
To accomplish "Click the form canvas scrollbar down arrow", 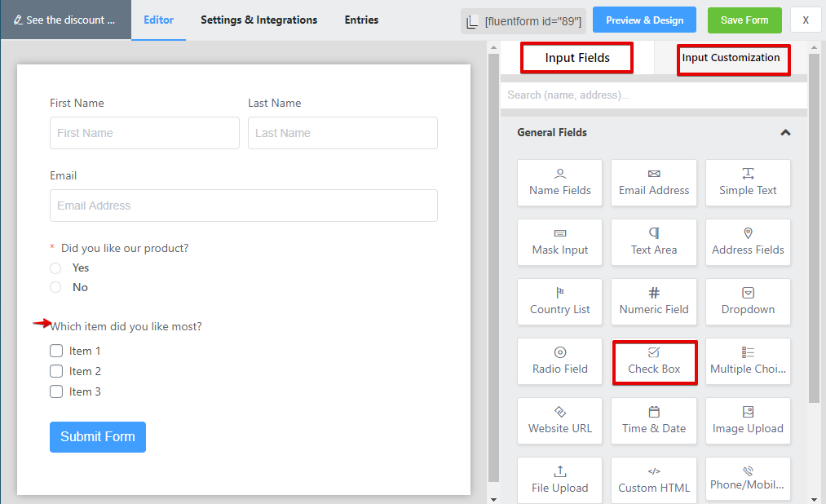I will (493, 499).
